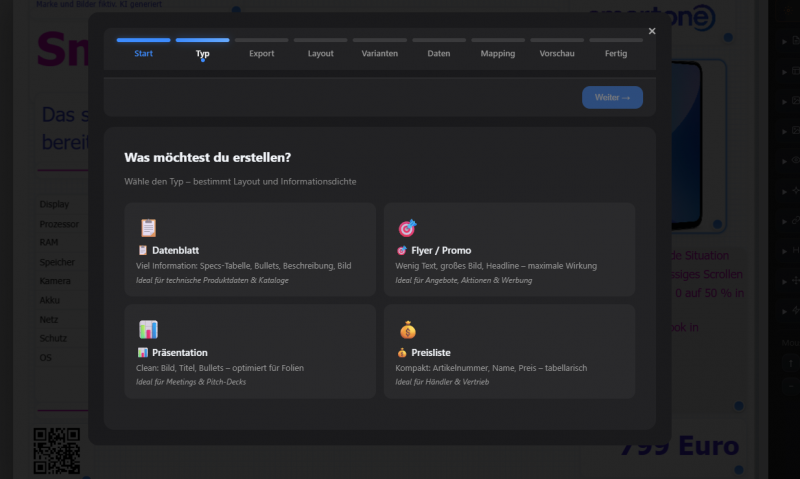Image resolution: width=800 pixels, height=479 pixels.
Task: Click the QR code on the background page
Action: click(57, 450)
